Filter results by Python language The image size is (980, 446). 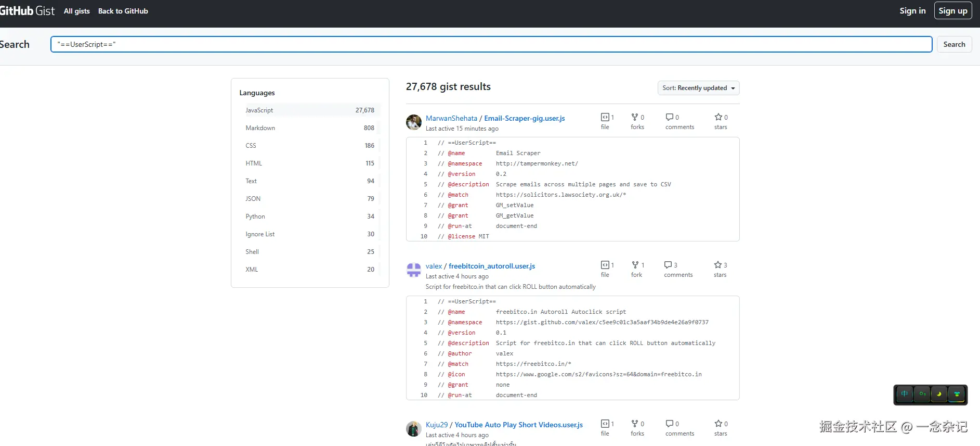pyautogui.click(x=310, y=216)
